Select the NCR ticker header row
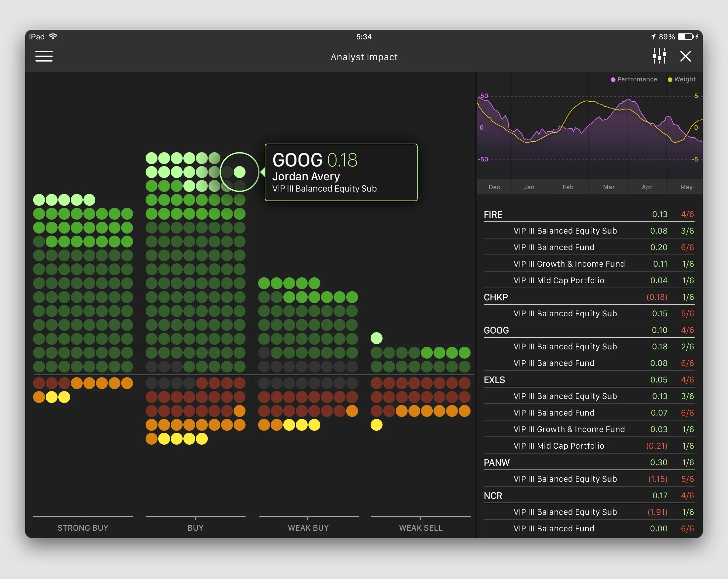 click(x=493, y=496)
